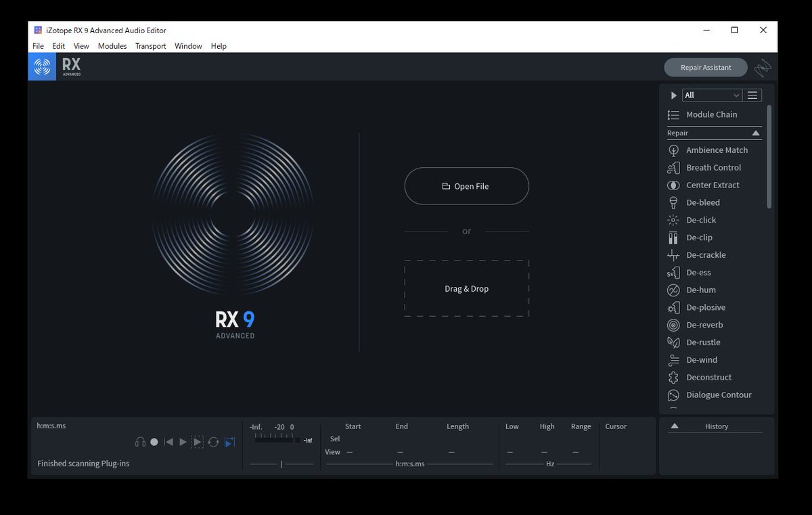Open the Modules menu
Image resolution: width=812 pixels, height=515 pixels.
point(112,46)
